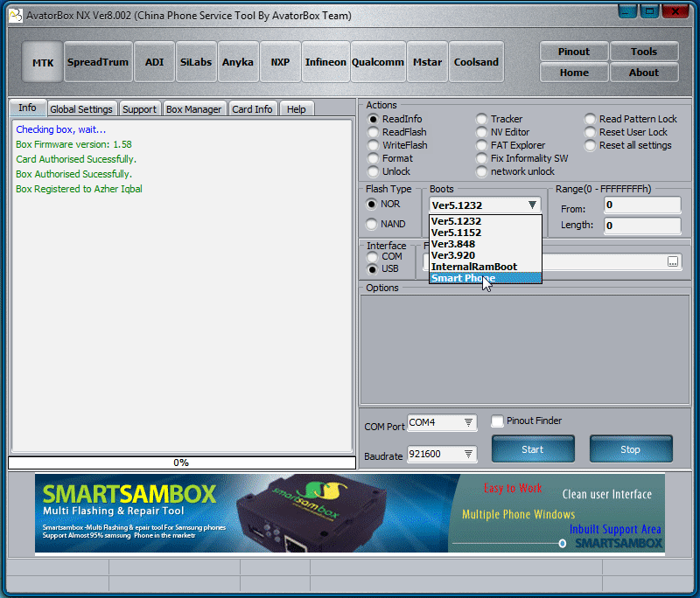Select the Format action

(390, 158)
